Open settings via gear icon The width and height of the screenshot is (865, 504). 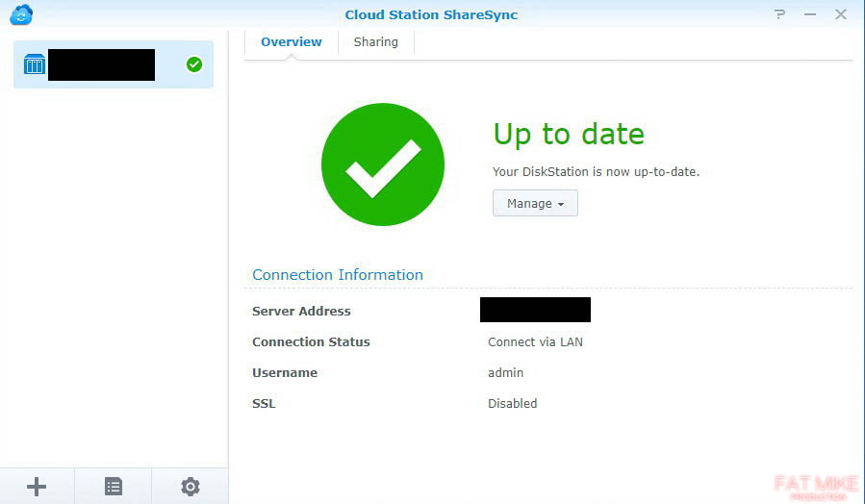pyautogui.click(x=191, y=487)
